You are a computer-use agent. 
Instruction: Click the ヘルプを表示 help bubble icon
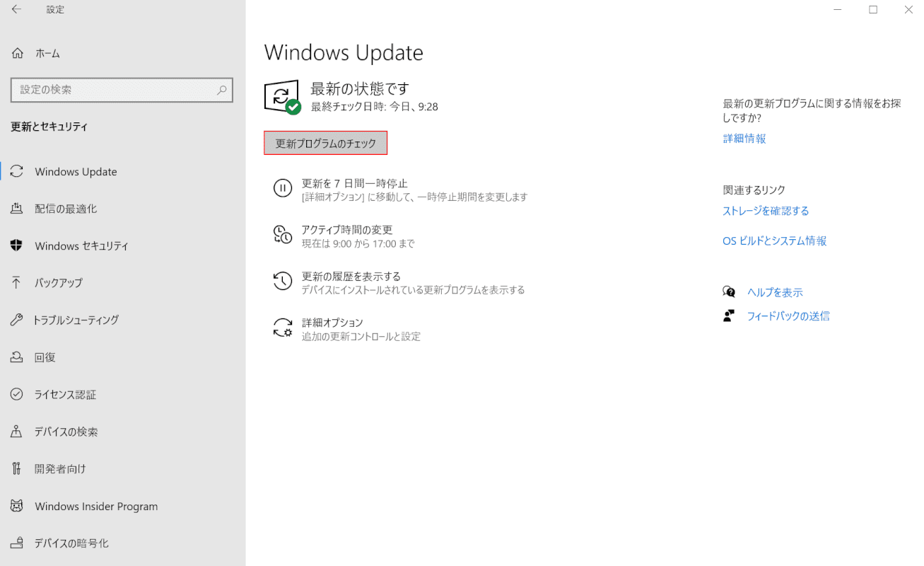(729, 291)
